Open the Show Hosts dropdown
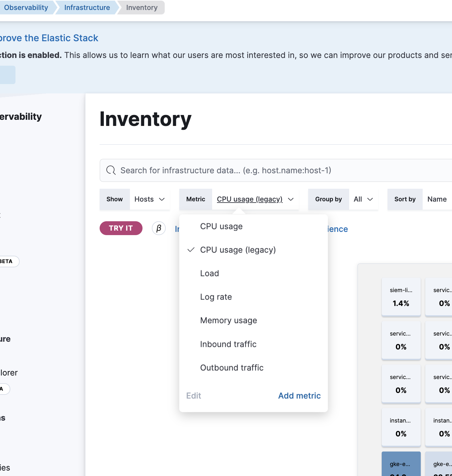The width and height of the screenshot is (452, 476). [x=150, y=199]
